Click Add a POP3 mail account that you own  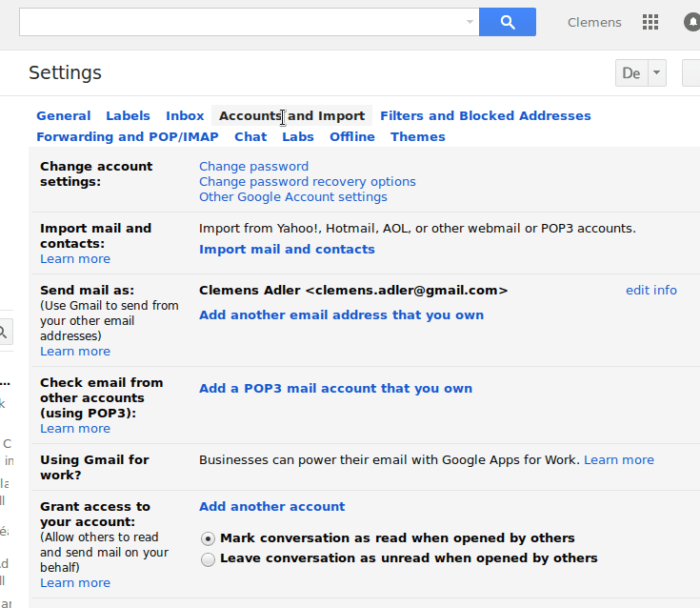[335, 388]
